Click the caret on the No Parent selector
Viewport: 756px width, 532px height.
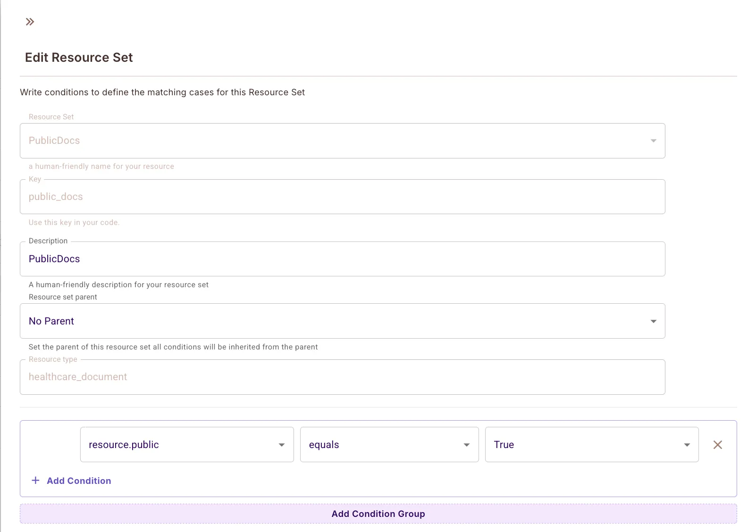click(654, 321)
